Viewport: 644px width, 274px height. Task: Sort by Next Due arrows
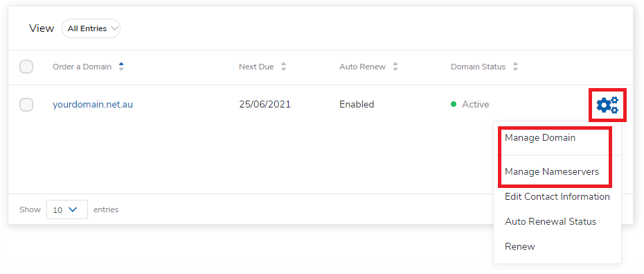click(283, 67)
